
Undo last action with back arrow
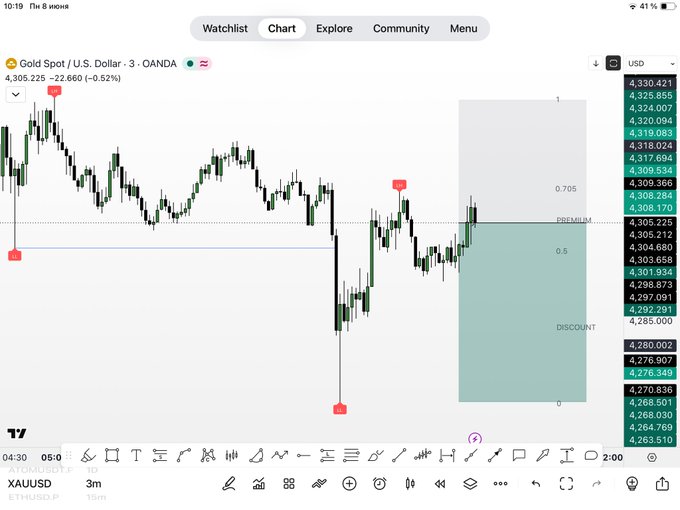tap(536, 484)
